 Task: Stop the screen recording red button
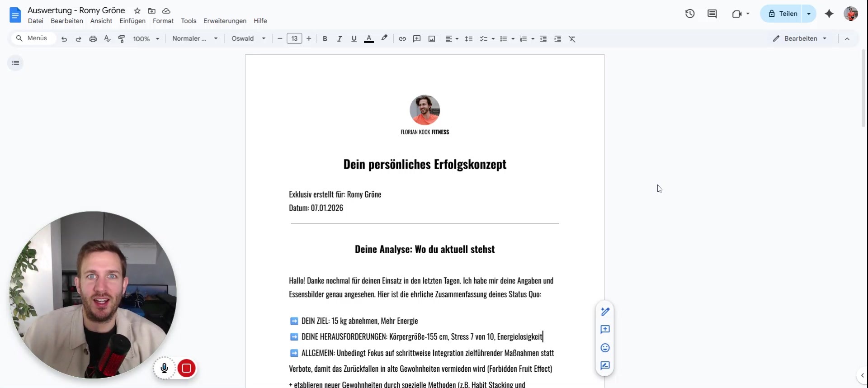click(x=186, y=368)
